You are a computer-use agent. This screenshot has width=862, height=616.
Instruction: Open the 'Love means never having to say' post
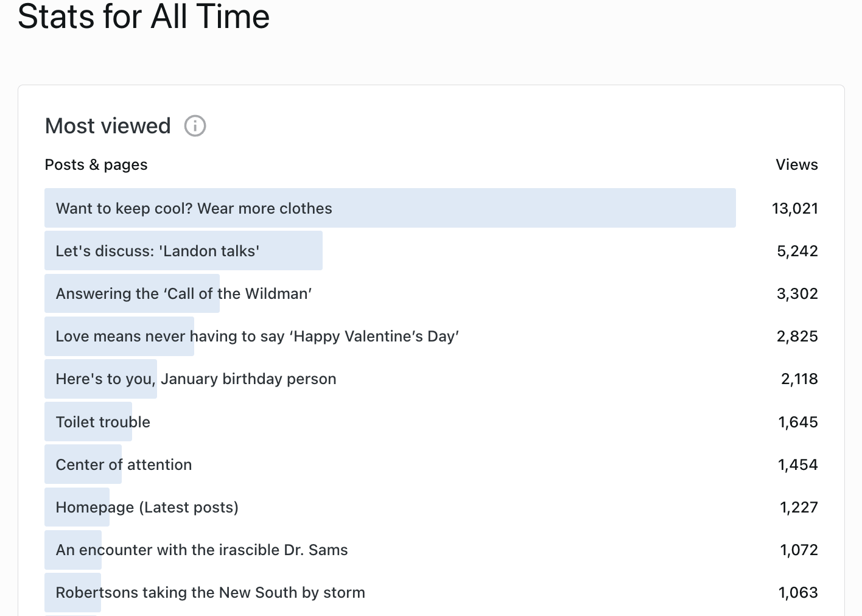coord(257,337)
